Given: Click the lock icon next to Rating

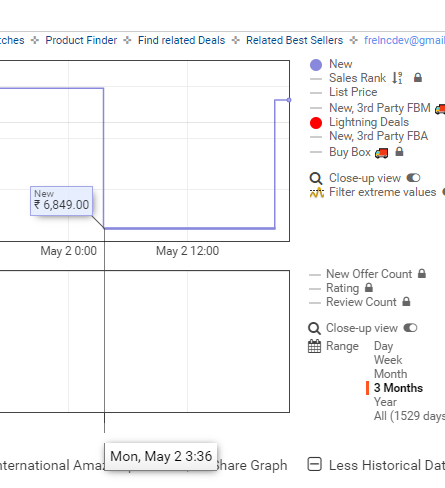Looking at the screenshot, I should pyautogui.click(x=369, y=288).
